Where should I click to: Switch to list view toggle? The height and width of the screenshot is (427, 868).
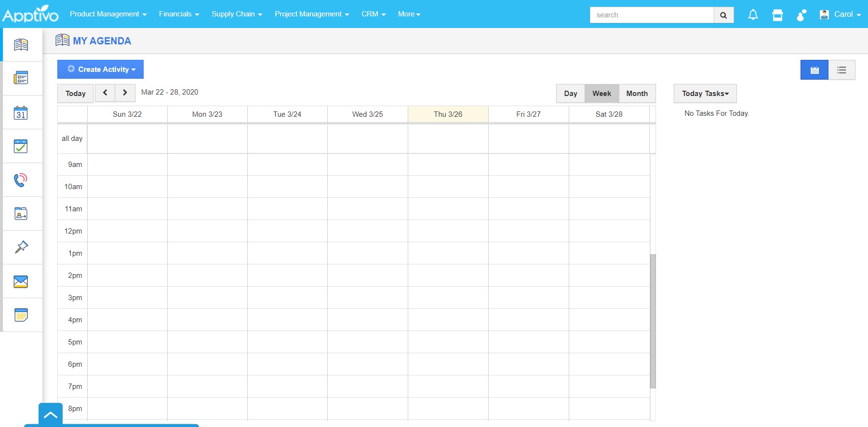pos(841,70)
